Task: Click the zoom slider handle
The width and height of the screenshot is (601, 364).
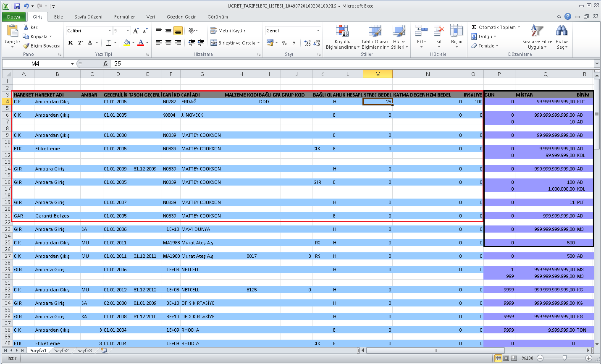Action: [564, 358]
